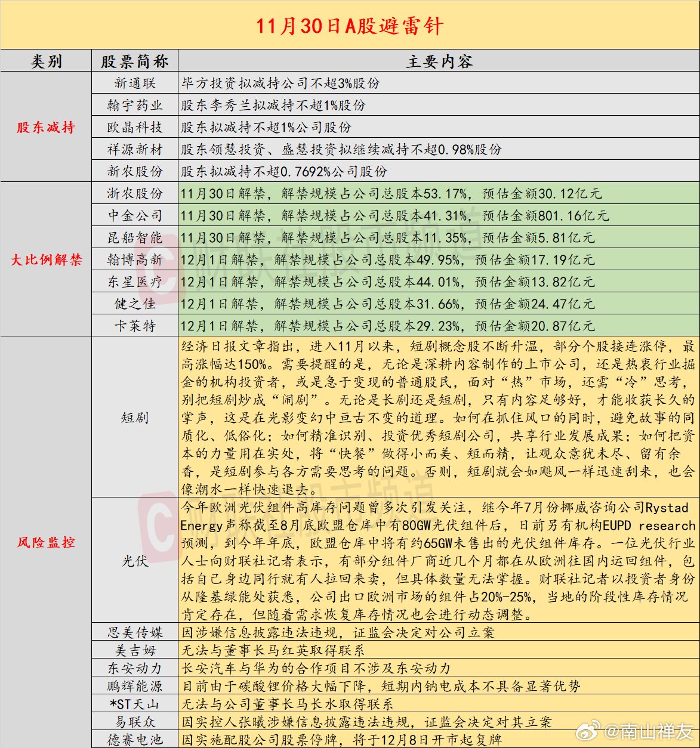The width and height of the screenshot is (700, 748).
Task: Click the '风险监控' category cell
Action: [x=46, y=542]
